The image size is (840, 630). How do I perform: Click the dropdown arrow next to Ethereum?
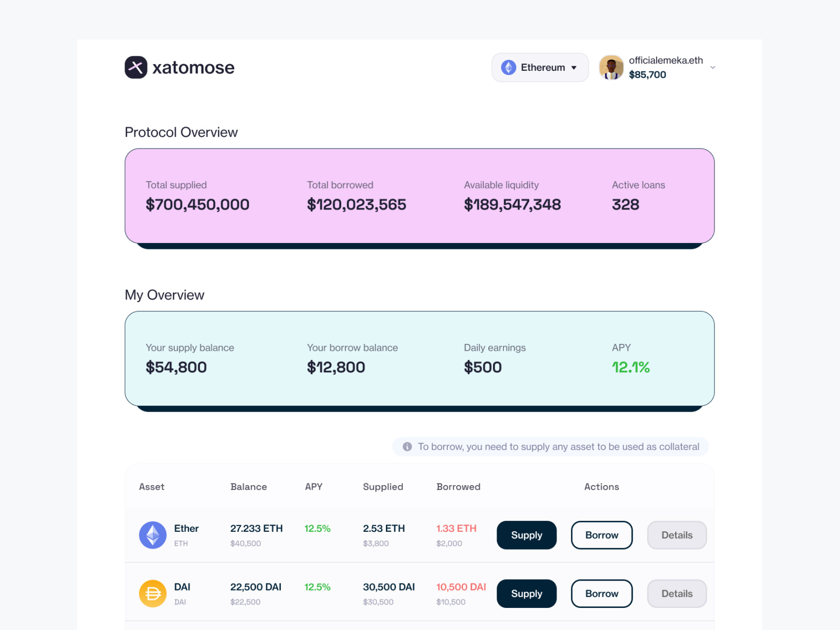(574, 67)
